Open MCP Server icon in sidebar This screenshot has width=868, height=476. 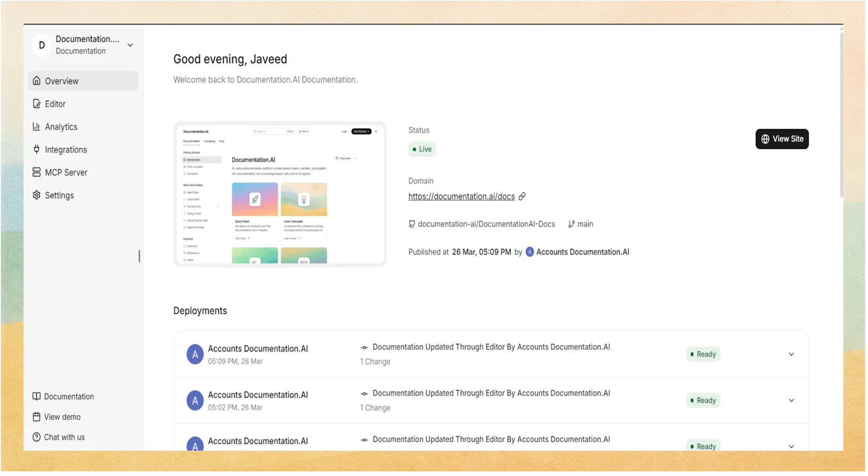click(x=36, y=173)
